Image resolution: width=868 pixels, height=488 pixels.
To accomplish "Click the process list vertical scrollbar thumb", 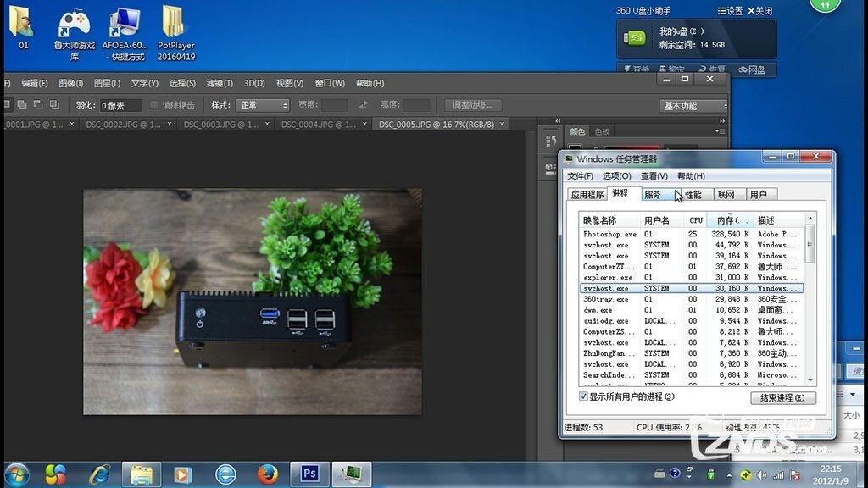I will click(810, 243).
